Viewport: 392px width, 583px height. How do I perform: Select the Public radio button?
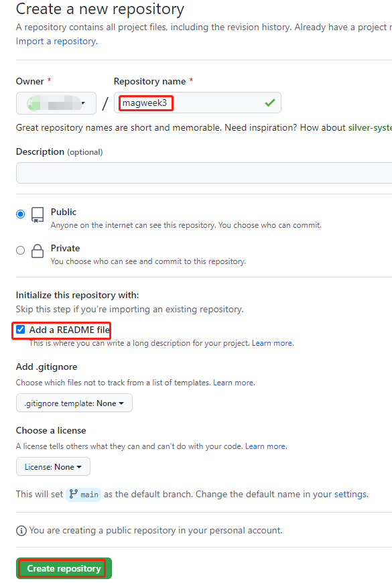pyautogui.click(x=21, y=214)
